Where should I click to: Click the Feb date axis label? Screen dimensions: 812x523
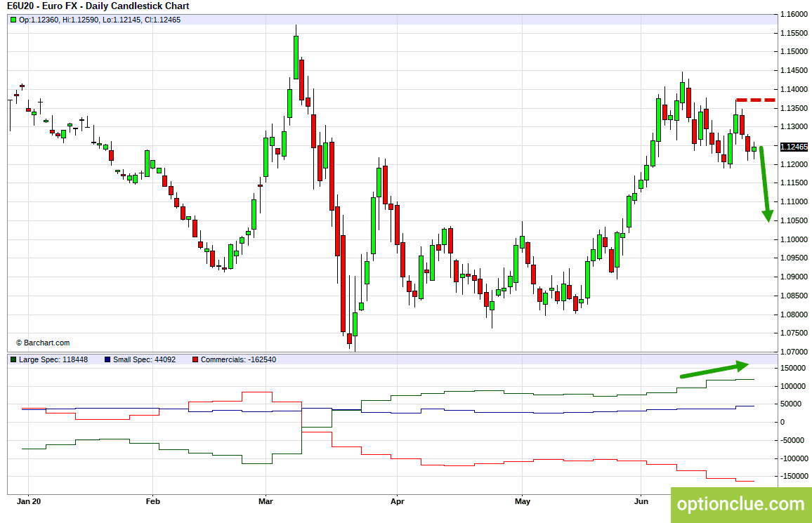pos(152,501)
